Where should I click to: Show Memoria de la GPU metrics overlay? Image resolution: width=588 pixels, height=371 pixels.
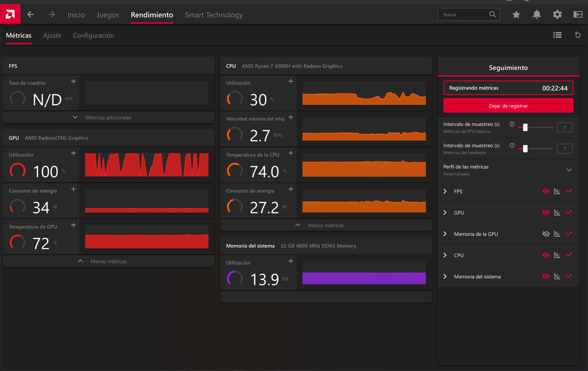pyautogui.click(x=546, y=234)
